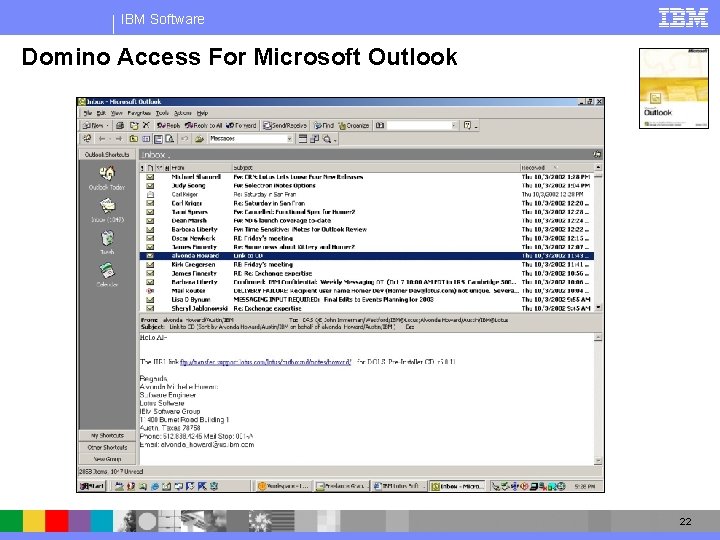Toggle the Folder List toolbar icon
This screenshot has width=720, height=540.
tap(146, 139)
